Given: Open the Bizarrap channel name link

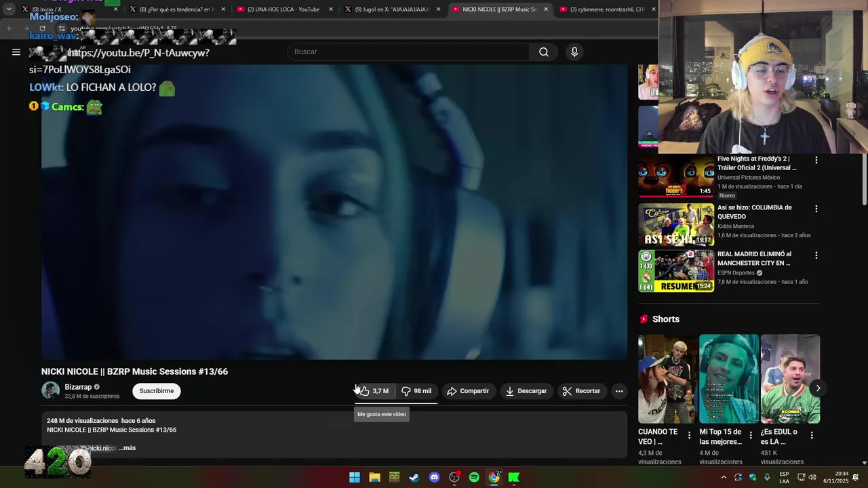Looking at the screenshot, I should [x=78, y=387].
